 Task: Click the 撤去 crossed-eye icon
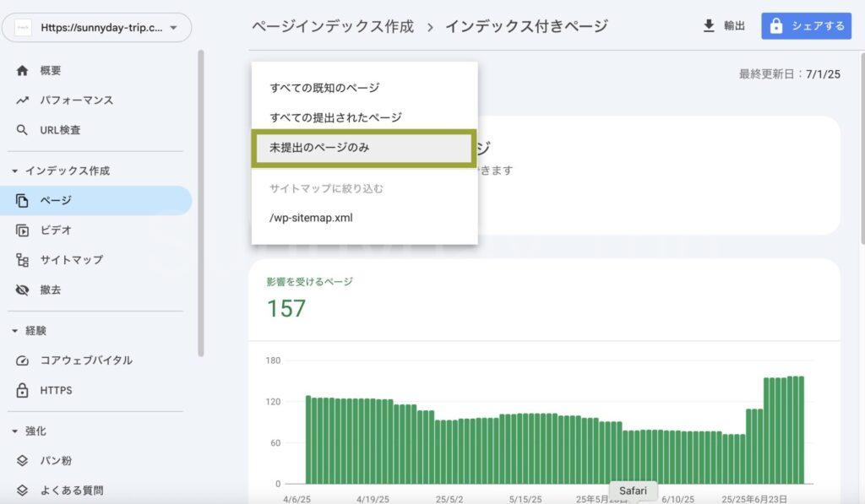[x=23, y=290]
